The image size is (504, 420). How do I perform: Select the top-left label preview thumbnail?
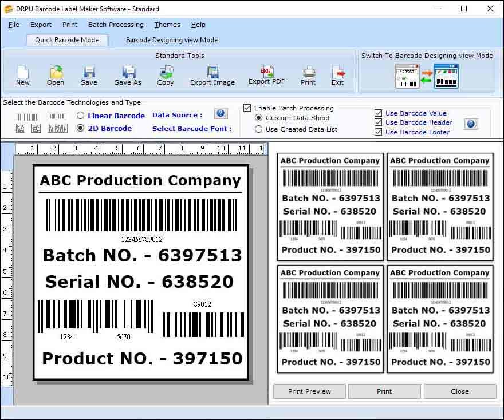(330, 207)
